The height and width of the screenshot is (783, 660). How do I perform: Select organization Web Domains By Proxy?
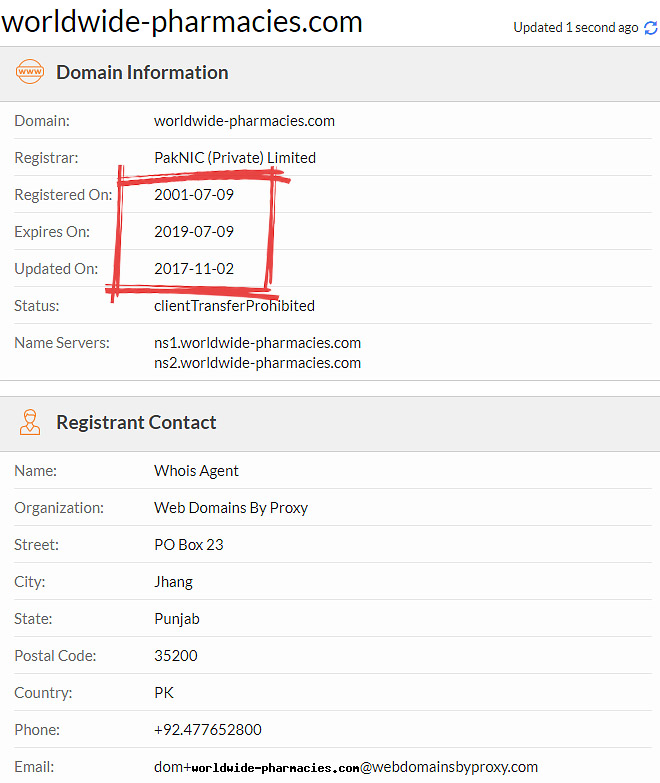pyautogui.click(x=231, y=508)
